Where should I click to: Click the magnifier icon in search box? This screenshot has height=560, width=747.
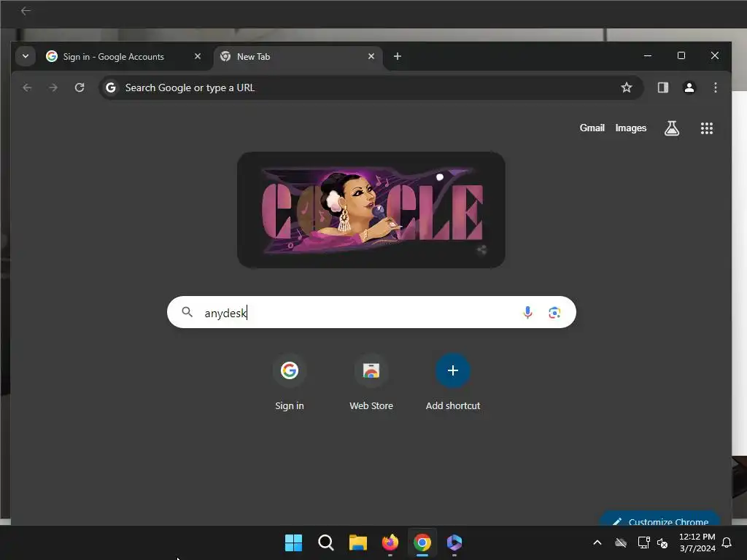(x=187, y=312)
